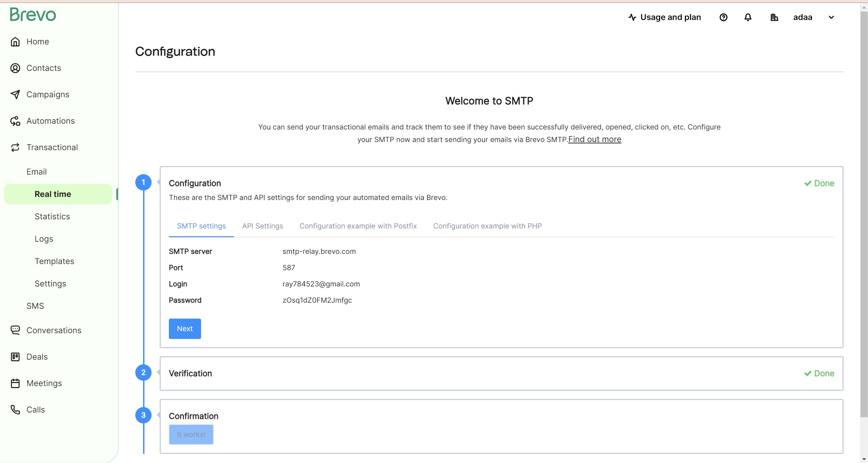Open Configuration example with Postfix tab
868x463 pixels.
[358, 226]
